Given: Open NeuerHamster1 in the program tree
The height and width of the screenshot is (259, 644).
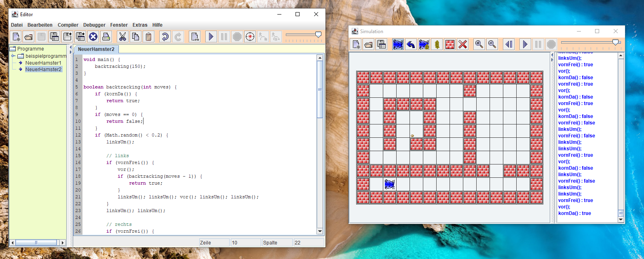Looking at the screenshot, I should click(x=43, y=63).
